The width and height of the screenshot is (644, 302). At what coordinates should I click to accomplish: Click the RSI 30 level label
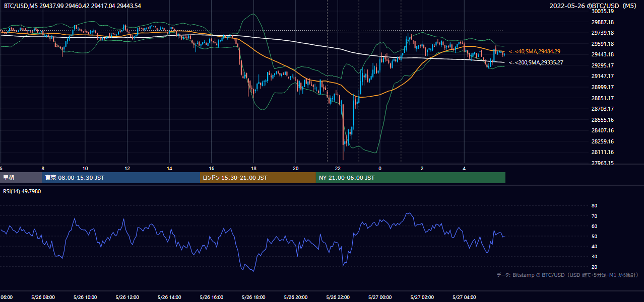(x=594, y=257)
